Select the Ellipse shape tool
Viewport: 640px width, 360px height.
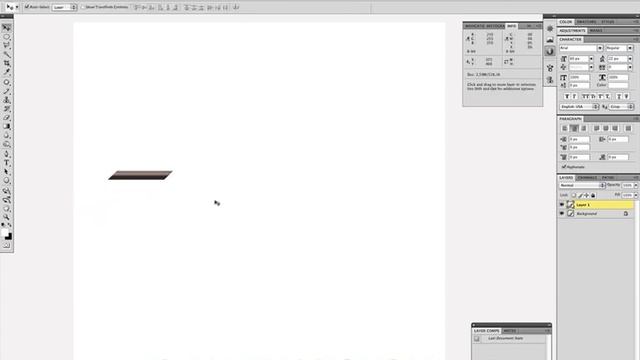(x=7, y=181)
